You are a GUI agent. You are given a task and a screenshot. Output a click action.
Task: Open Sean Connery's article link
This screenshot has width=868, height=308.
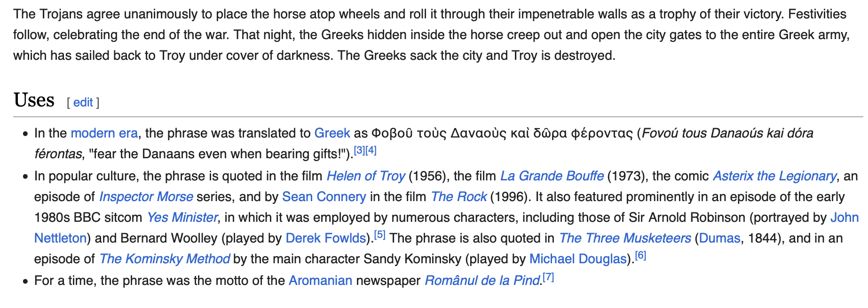[324, 197]
